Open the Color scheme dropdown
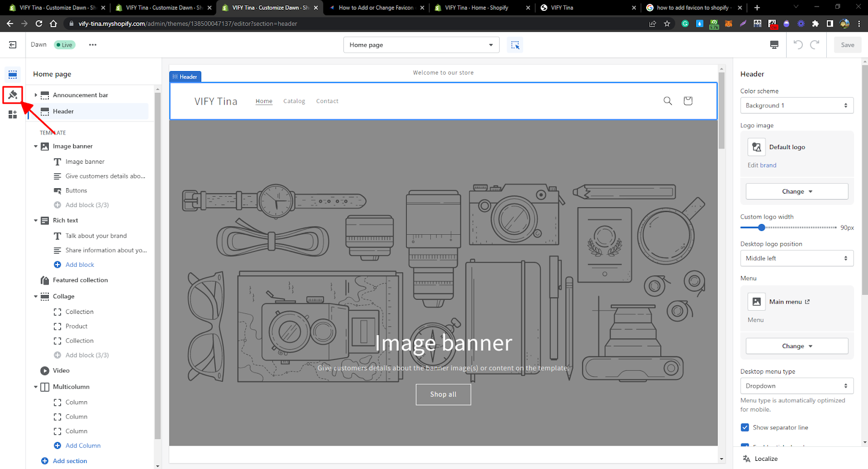The height and width of the screenshot is (469, 868). 796,106
